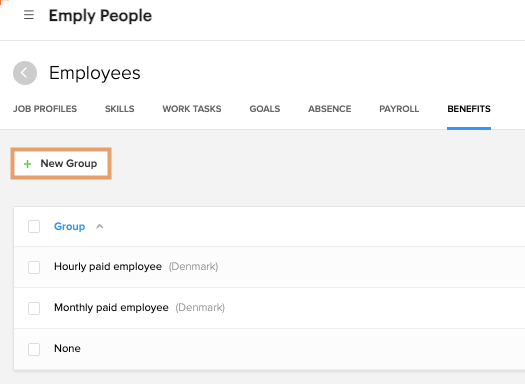Tick the checkbox for the None group
This screenshot has width=525, height=384.
coord(34,349)
